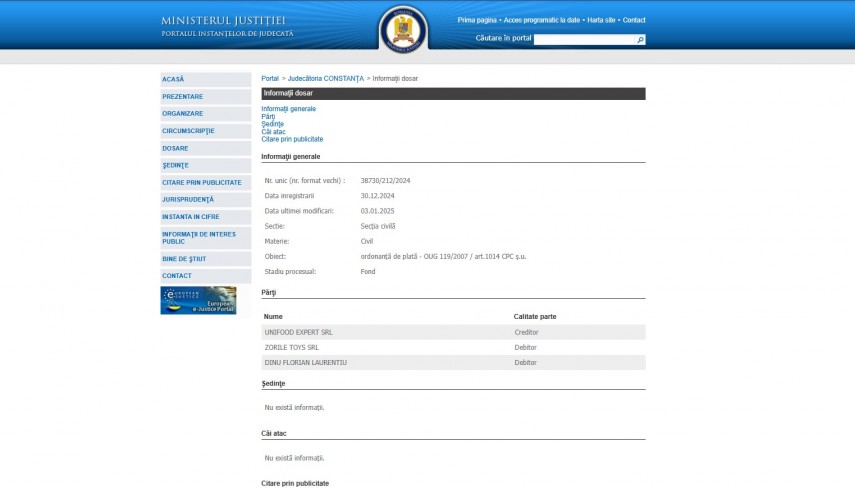The height and width of the screenshot is (488, 855).
Task: Click the Ministerul Justiției header logo
Action: click(x=227, y=26)
